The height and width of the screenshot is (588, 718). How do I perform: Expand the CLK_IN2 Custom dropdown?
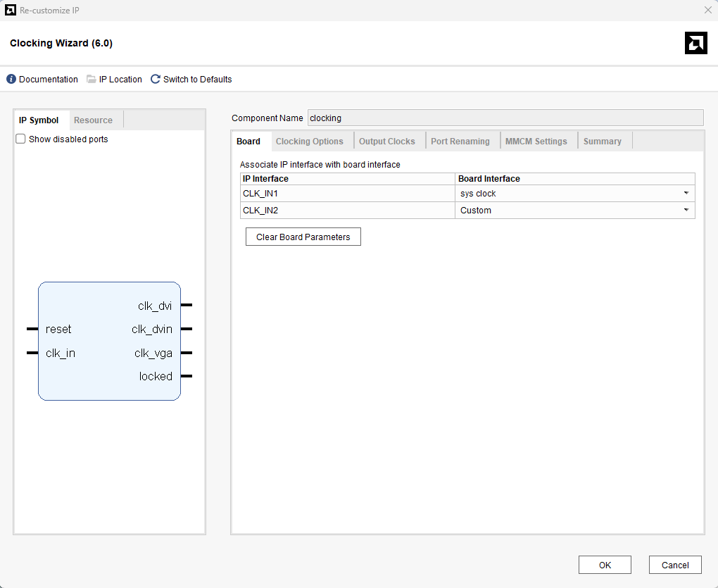[685, 211]
